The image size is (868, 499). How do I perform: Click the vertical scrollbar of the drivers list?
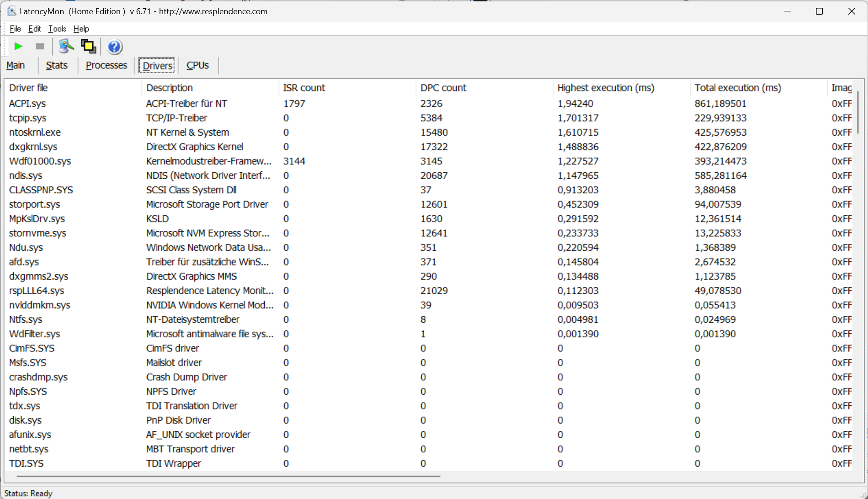pos(858,112)
